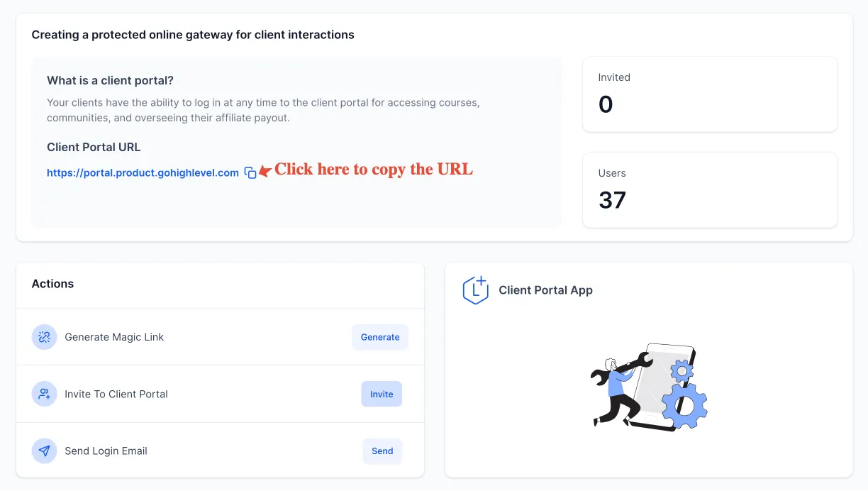Click the Invite button
This screenshot has height=491, width=868.
[x=382, y=394]
